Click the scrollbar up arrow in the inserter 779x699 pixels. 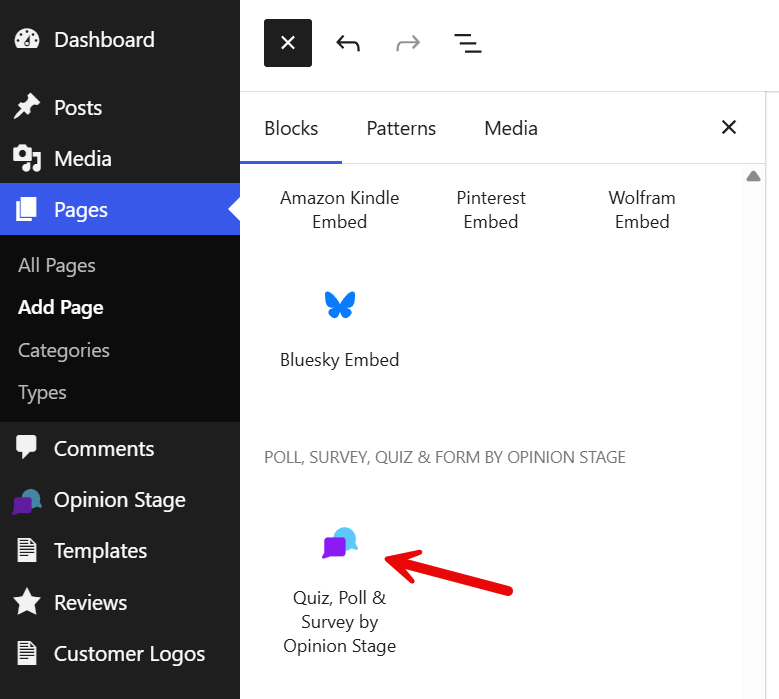753,176
